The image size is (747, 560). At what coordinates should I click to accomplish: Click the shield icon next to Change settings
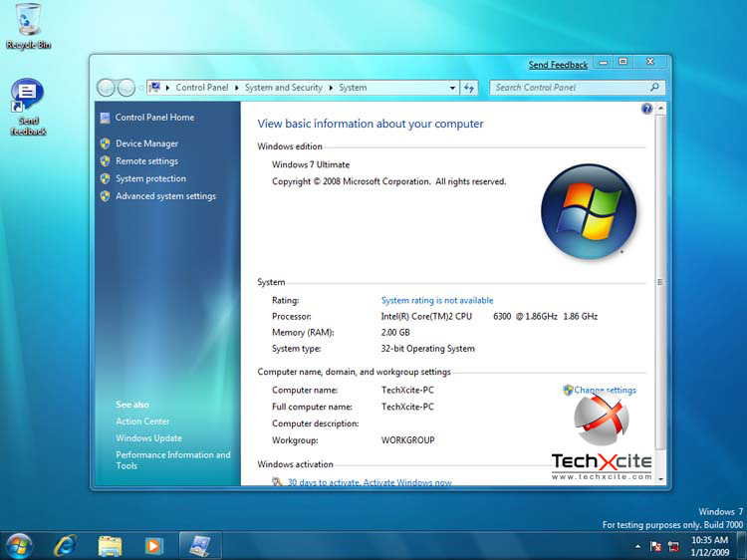568,390
